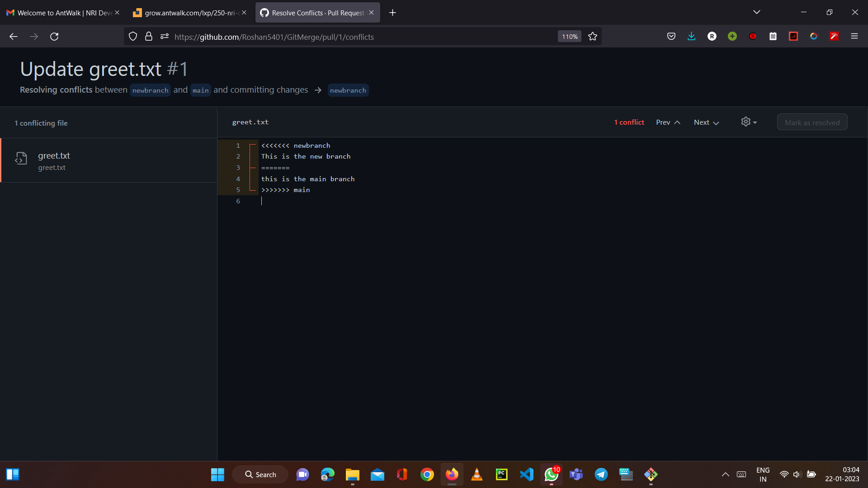
Task: View site security lock information
Action: pyautogui.click(x=149, y=37)
